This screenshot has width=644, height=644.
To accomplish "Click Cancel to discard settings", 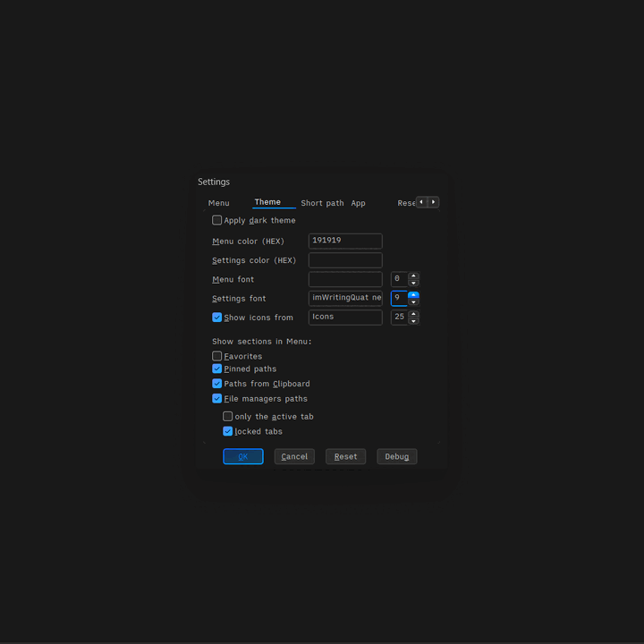I will point(294,456).
